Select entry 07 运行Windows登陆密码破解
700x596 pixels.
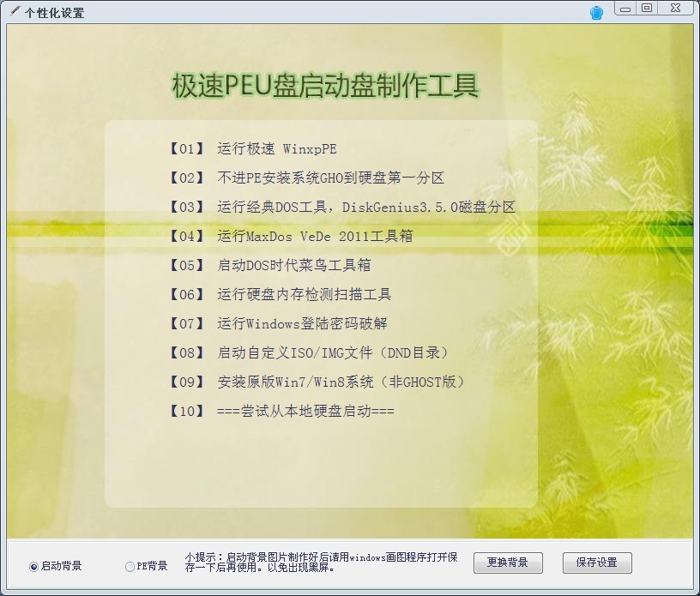click(277, 323)
